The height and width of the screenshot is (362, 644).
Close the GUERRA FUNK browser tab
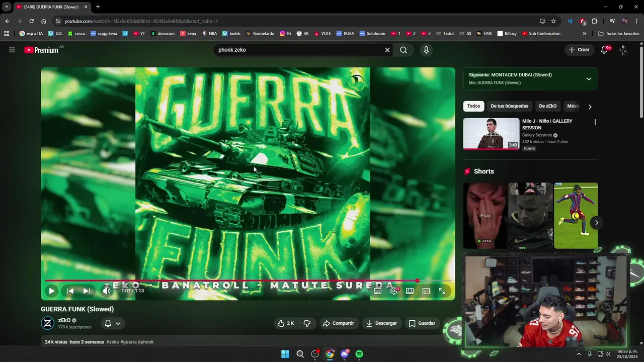pyautogui.click(x=86, y=7)
